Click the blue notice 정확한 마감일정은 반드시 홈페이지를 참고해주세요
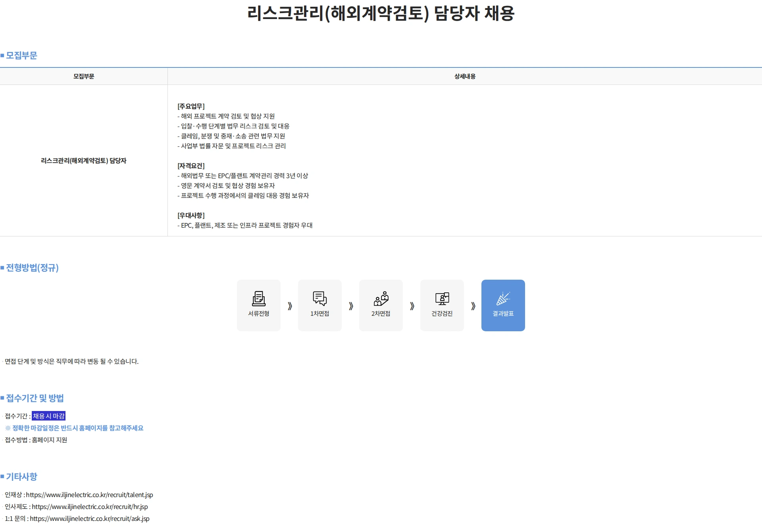Viewport: 762px width, 532px height. [74, 428]
